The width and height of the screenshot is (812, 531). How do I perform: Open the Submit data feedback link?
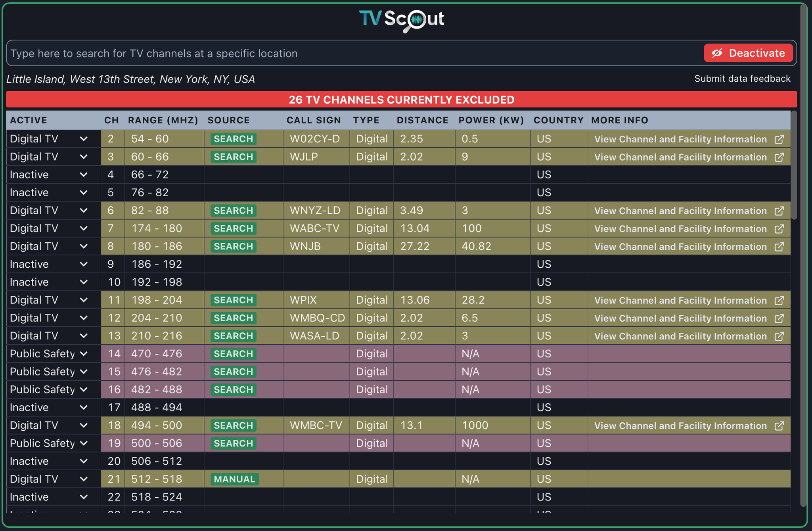(x=742, y=79)
